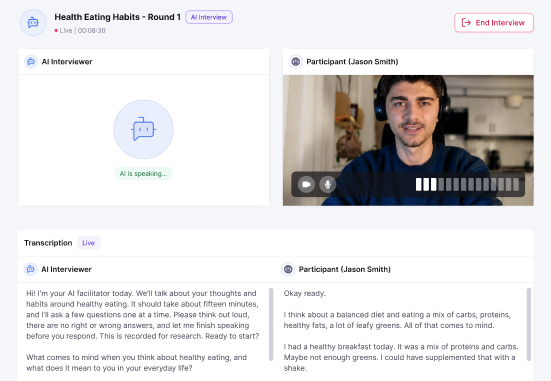The width and height of the screenshot is (551, 381).
Task: Click the 'AI is speaking...' status pill
Action: coord(143,174)
